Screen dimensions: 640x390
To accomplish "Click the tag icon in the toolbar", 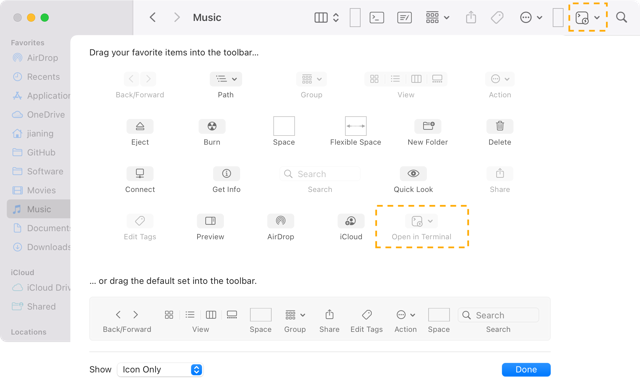I will (497, 18).
